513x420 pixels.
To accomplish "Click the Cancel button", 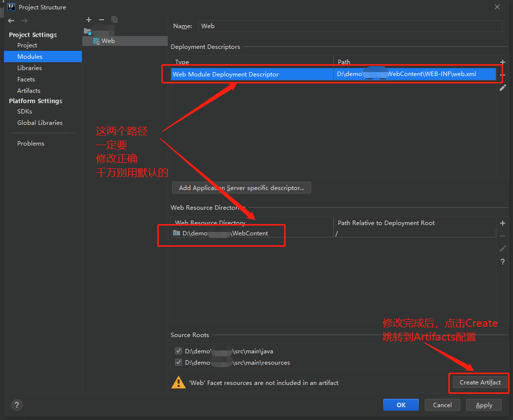I will click(442, 405).
